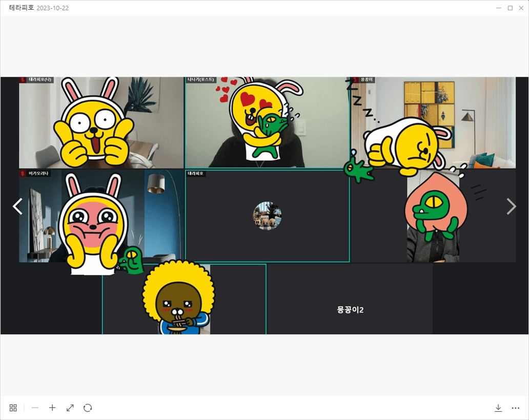Expand the image to full screen
Image resolution: width=529 pixels, height=420 pixels.
pos(70,408)
